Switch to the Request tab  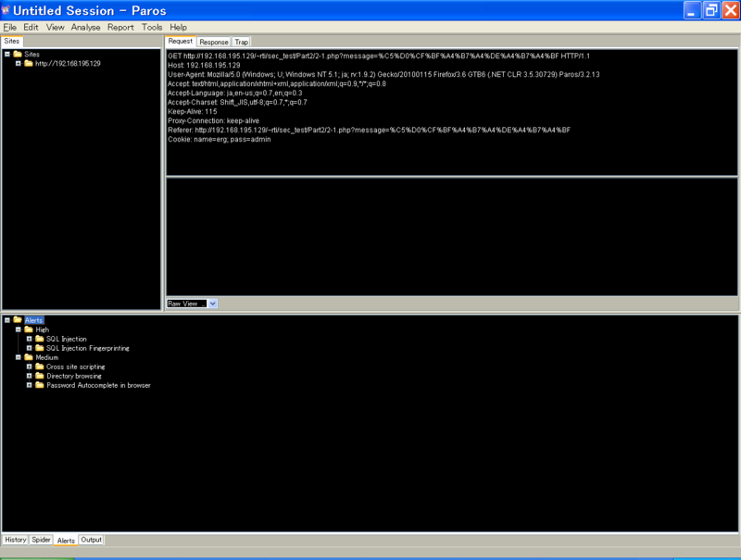pos(180,41)
